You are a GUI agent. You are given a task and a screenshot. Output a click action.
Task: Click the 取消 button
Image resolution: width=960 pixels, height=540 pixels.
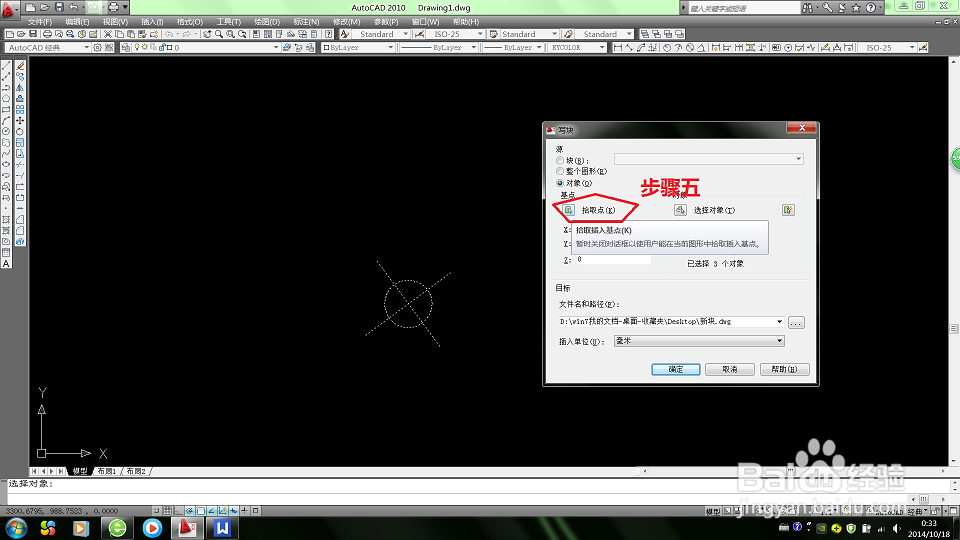coord(730,369)
